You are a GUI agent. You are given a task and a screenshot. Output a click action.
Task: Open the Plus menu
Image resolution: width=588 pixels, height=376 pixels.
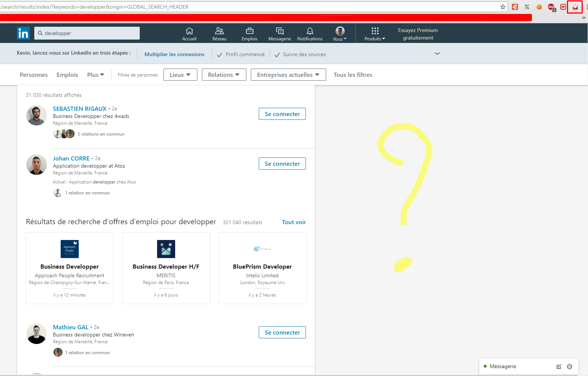pos(95,75)
